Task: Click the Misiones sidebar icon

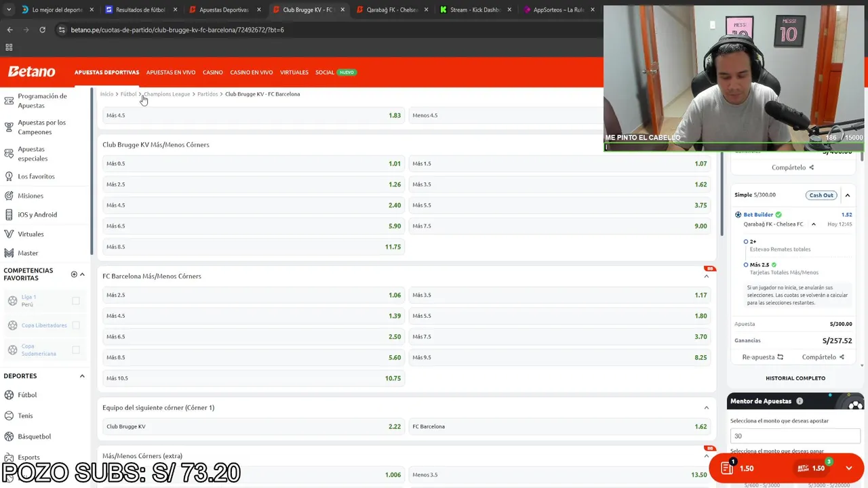Action: (x=9, y=196)
